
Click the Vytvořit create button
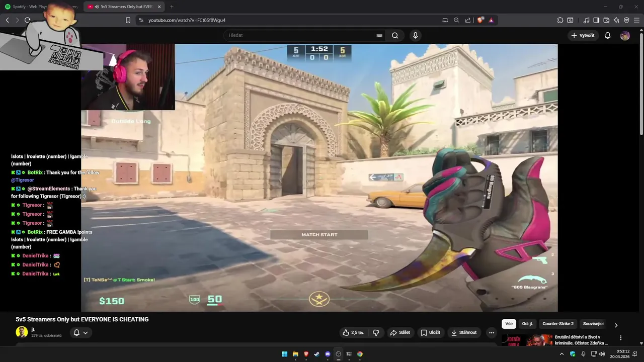(583, 35)
